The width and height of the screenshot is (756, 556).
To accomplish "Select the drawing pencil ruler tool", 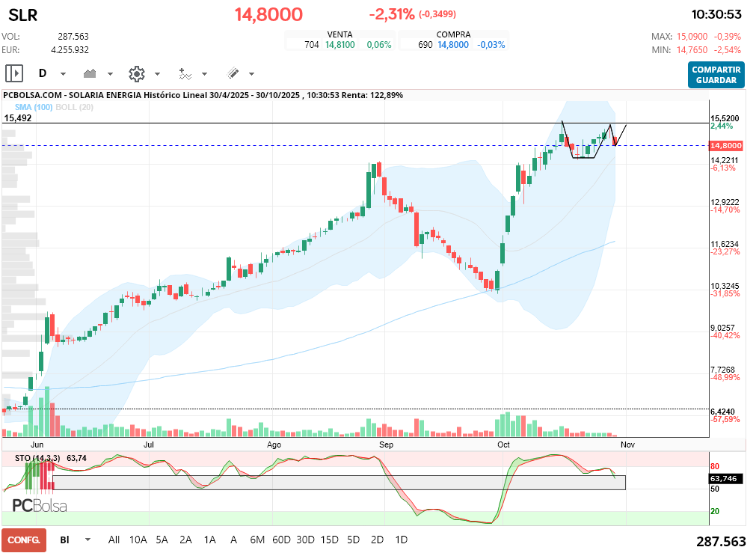I will 233,73.
